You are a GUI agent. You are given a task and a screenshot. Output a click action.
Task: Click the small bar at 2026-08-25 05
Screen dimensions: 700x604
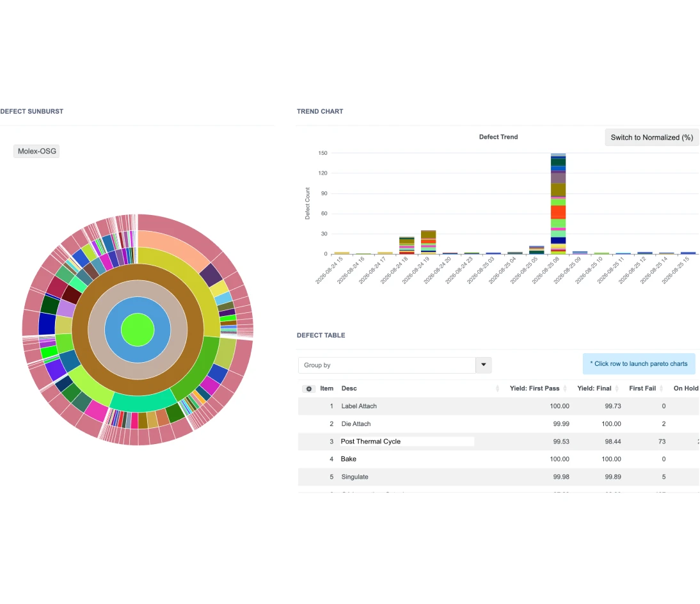(537, 250)
